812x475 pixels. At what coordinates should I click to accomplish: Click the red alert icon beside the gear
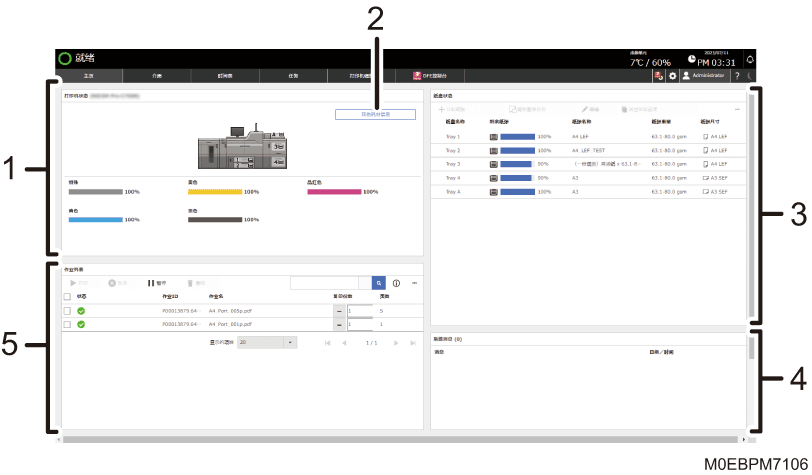(x=658, y=76)
